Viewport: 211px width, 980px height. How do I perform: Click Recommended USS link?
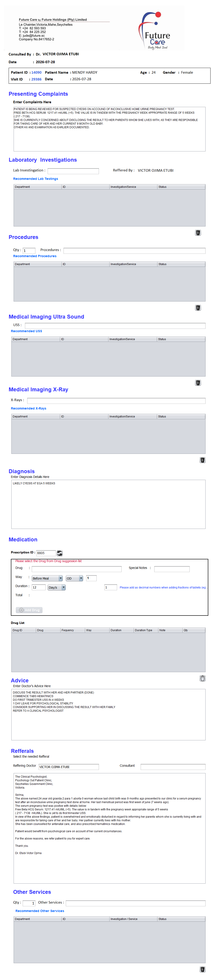click(x=27, y=331)
